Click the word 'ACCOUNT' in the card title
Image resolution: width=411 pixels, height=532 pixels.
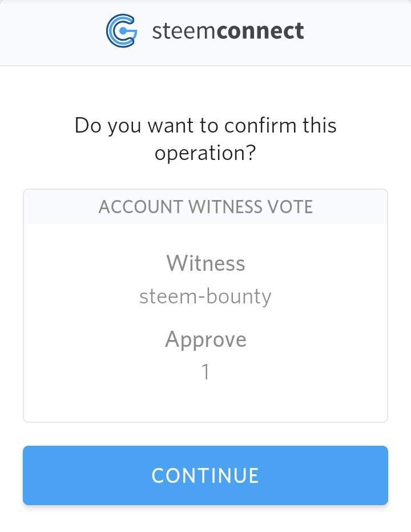[x=140, y=207]
